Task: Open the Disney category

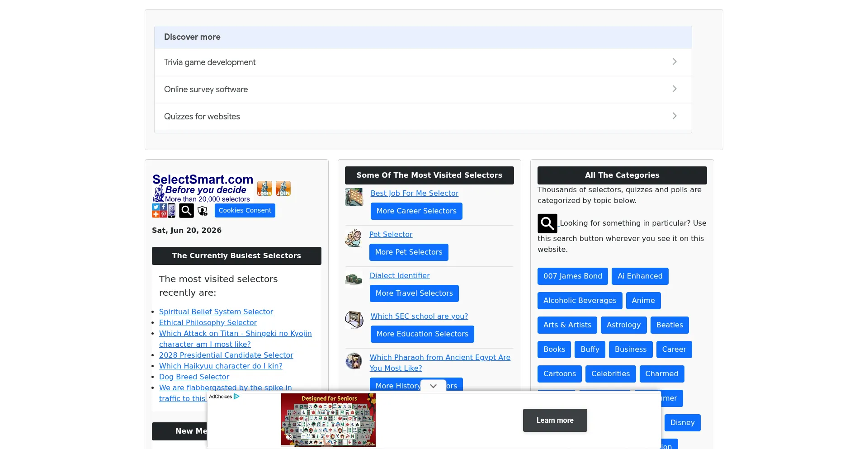Action: [x=682, y=423]
